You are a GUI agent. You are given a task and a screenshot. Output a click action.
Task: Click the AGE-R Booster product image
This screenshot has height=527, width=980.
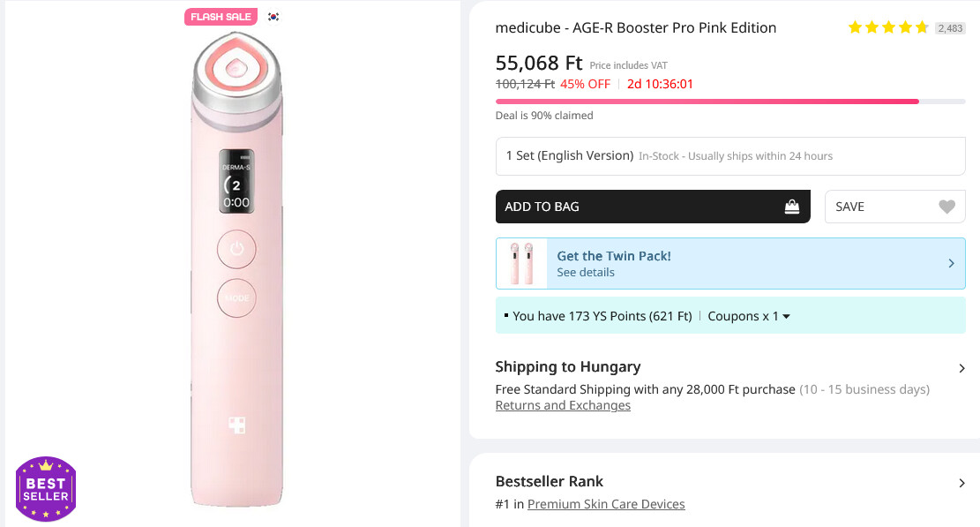point(236,265)
